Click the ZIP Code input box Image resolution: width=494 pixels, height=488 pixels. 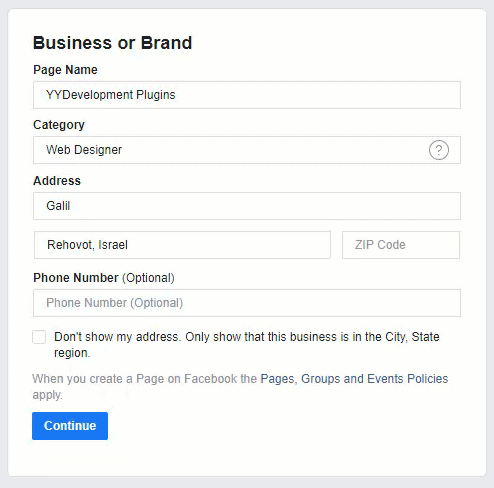click(x=401, y=245)
